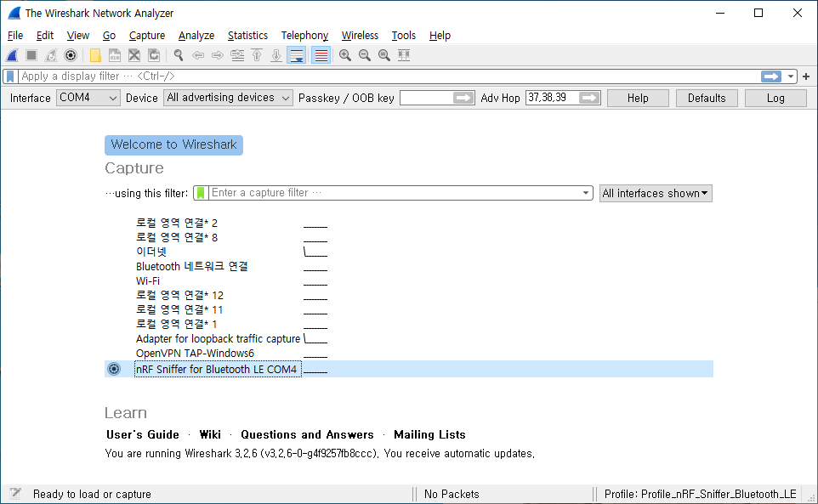Viewport: 818px width, 504px height.
Task: Click zoom out text icon
Action: pyautogui.click(x=365, y=55)
